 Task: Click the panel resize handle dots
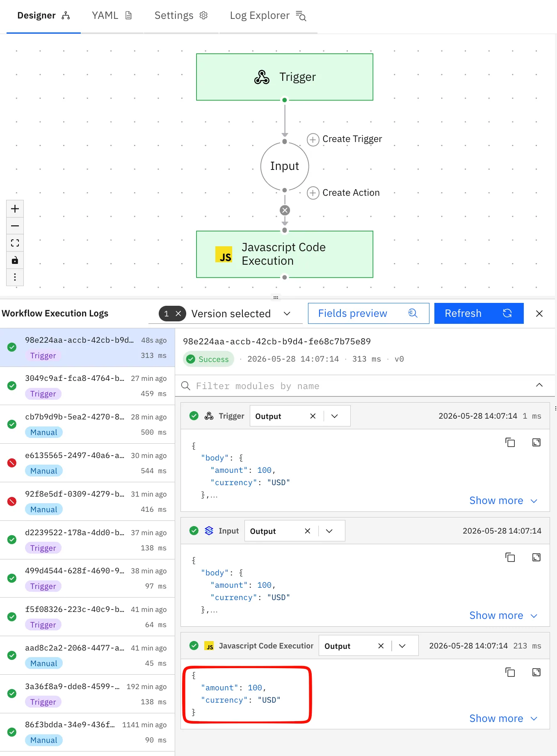(x=276, y=298)
